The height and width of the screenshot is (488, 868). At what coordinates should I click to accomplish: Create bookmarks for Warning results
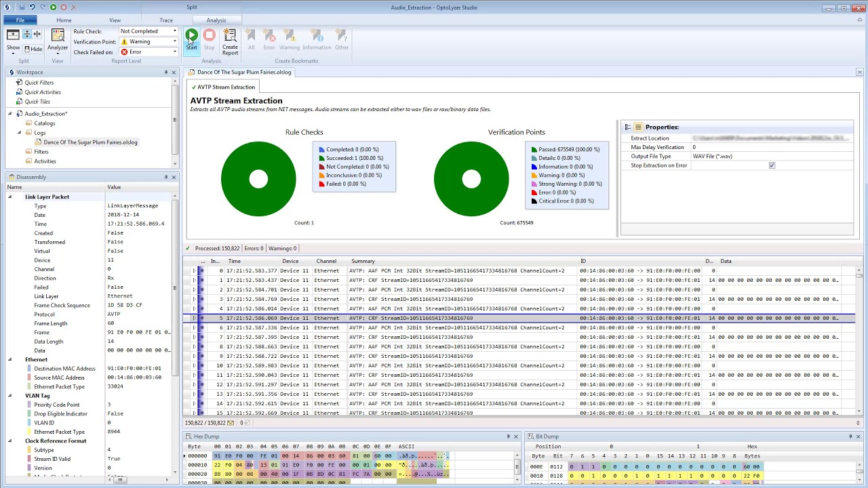[x=289, y=39]
